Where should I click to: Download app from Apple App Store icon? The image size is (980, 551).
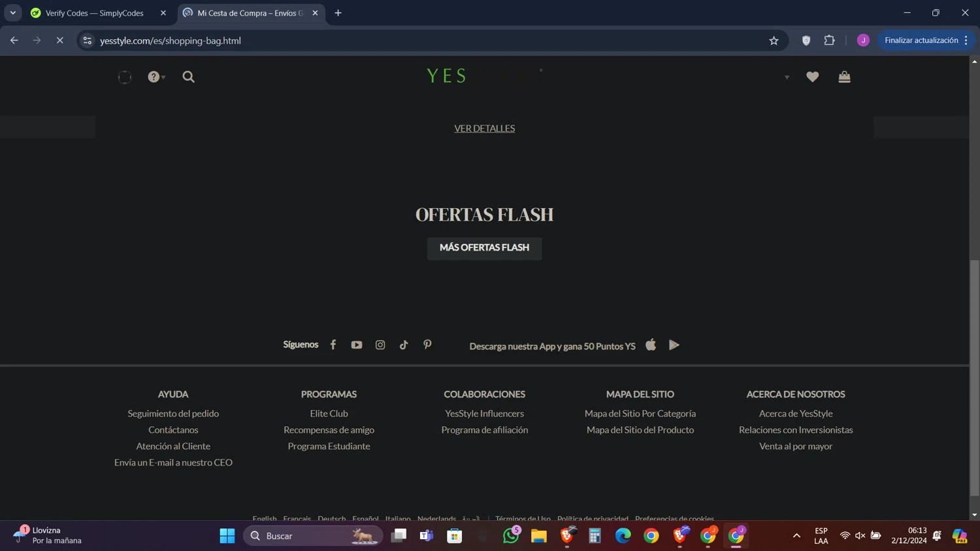pyautogui.click(x=651, y=345)
